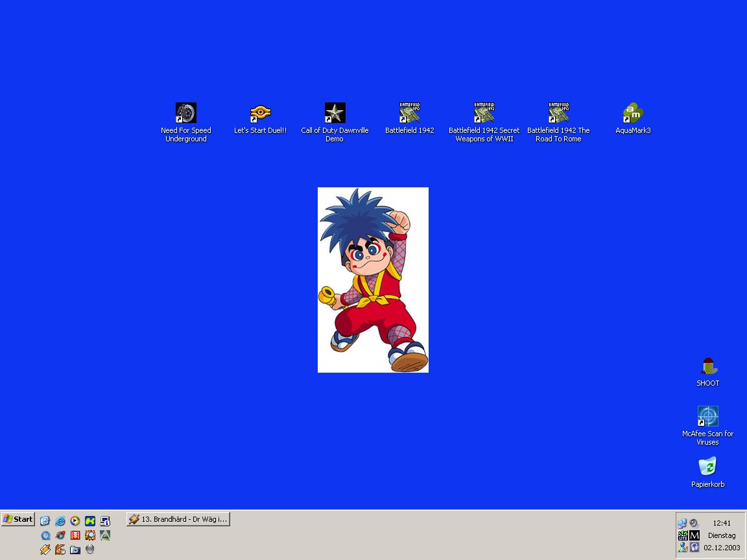Open volume speaker tray icon
The image size is (747, 560).
point(694,523)
